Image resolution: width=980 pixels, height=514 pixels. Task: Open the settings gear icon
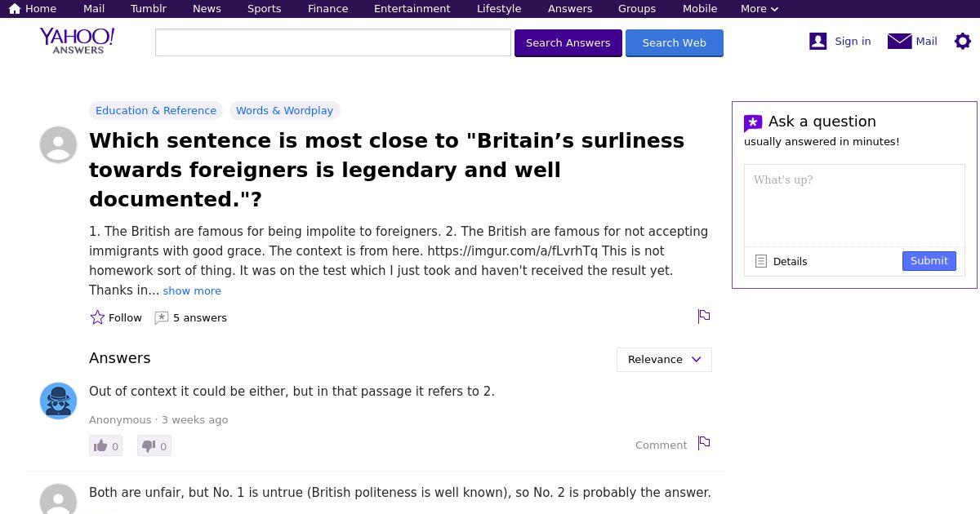click(963, 41)
